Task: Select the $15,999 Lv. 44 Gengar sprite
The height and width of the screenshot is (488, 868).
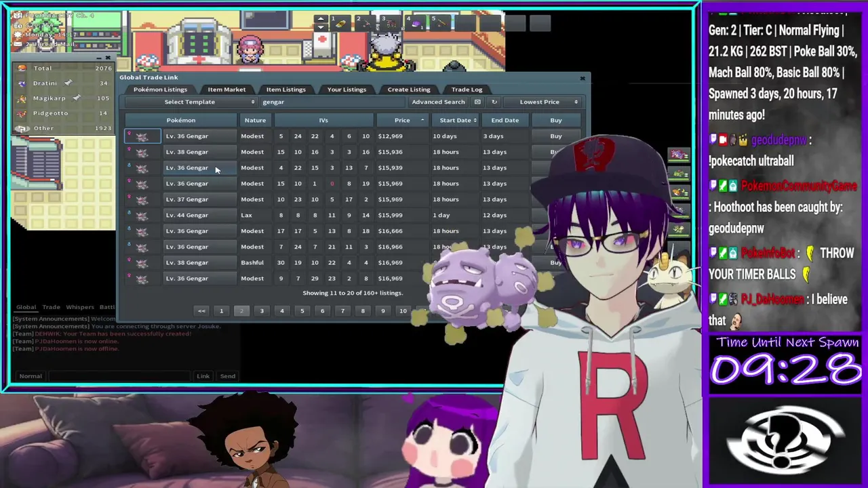Action: click(142, 215)
